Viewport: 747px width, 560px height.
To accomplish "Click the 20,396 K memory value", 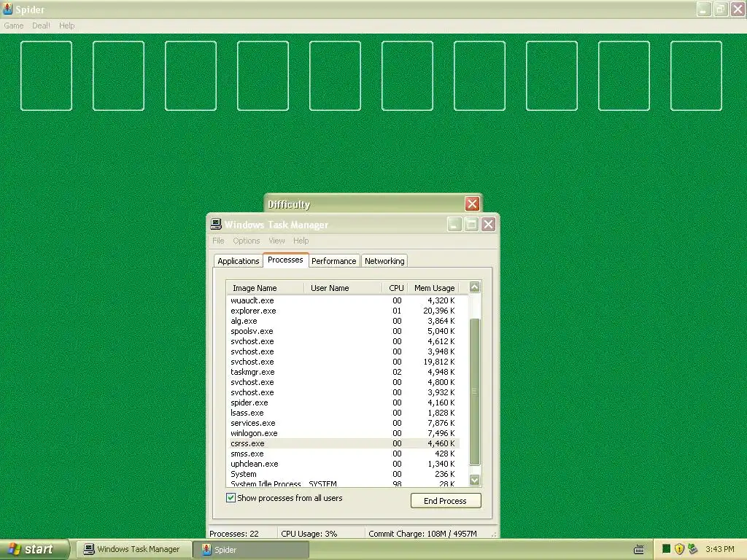I will tap(438, 311).
